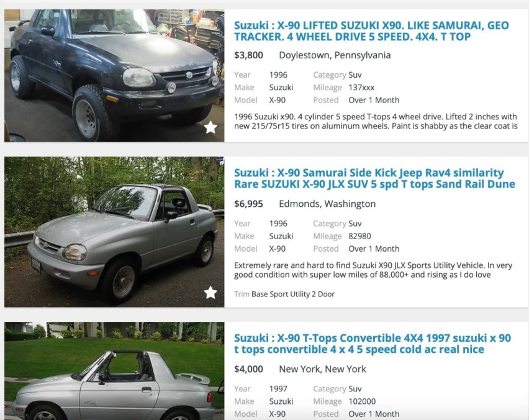529x420 pixels.
Task: Open the T-Tops Convertible 4X4 listing title
Action: [373, 344]
